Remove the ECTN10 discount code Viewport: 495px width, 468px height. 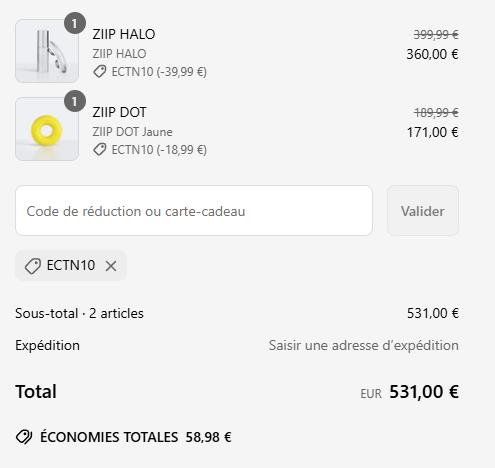(x=111, y=266)
